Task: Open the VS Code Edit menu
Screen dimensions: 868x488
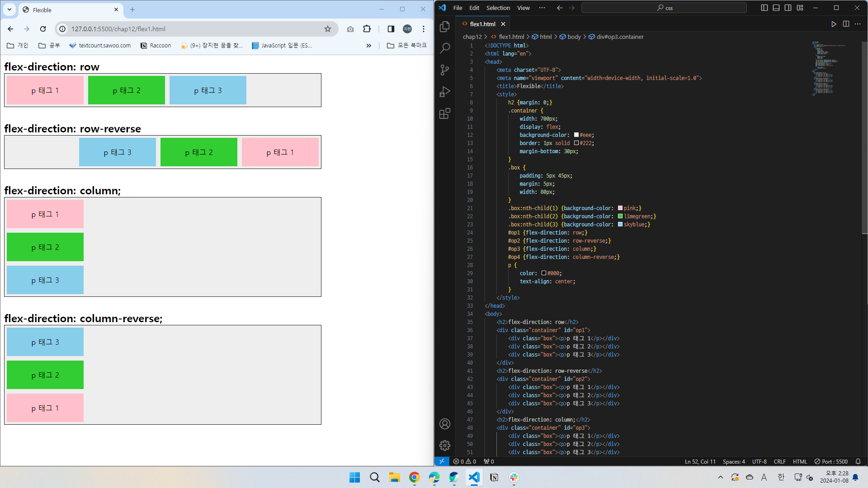Action: [474, 8]
